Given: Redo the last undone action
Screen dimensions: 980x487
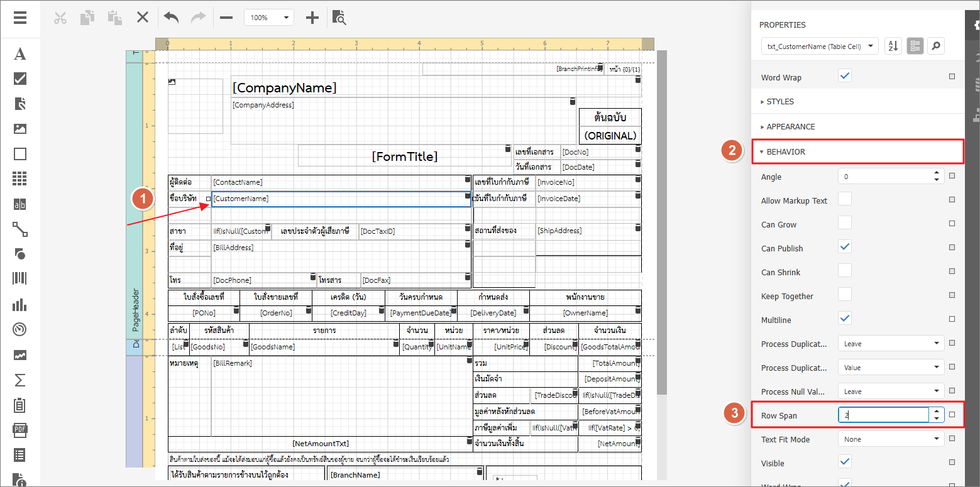Looking at the screenshot, I should (x=198, y=18).
